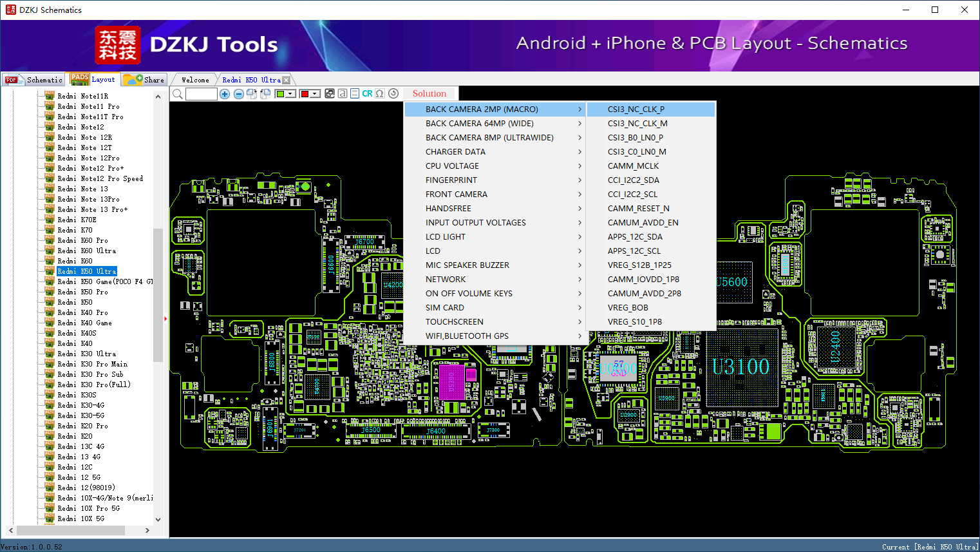Zoom in with the blue plus icon
Screen dimensions: 980x552
225,94
